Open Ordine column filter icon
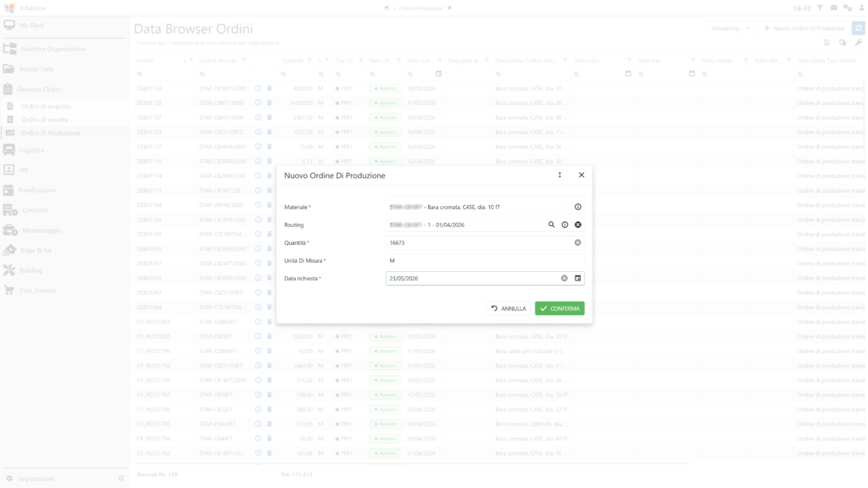Screen dimensions: 868x488 click(x=191, y=60)
